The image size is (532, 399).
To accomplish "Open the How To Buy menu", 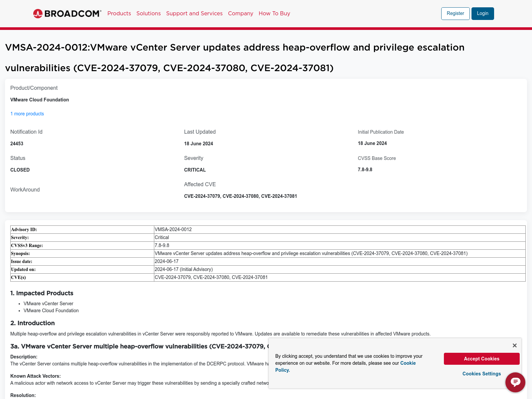I will click(274, 13).
